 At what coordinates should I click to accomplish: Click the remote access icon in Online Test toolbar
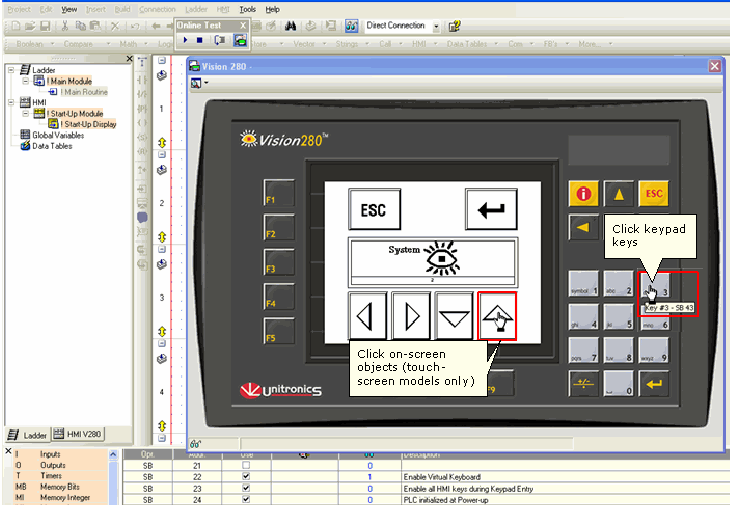click(240, 40)
